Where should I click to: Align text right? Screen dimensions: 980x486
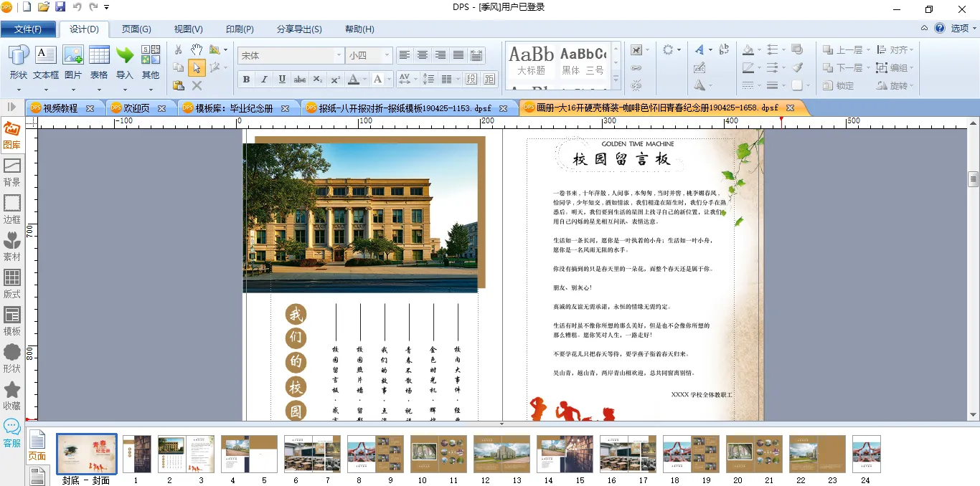(x=440, y=55)
